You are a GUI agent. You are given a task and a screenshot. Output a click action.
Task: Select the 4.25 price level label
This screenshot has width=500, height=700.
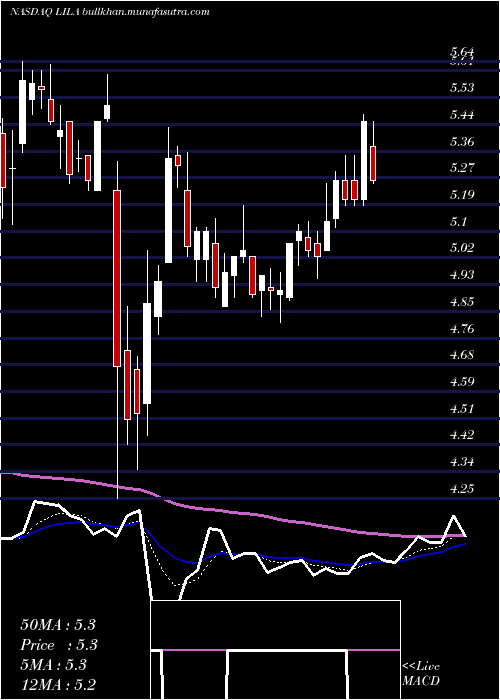point(462,488)
